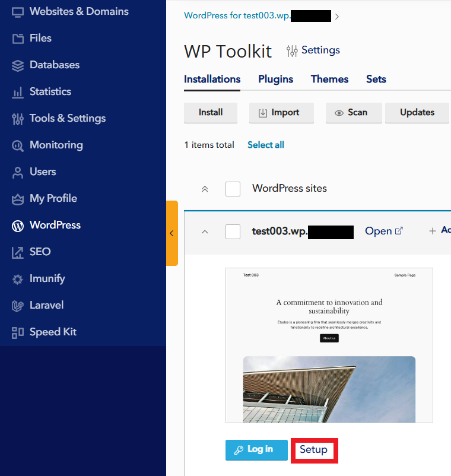Click the site preview screenshot thumbnail
Viewport: 451px width, 476px height.
(329, 345)
